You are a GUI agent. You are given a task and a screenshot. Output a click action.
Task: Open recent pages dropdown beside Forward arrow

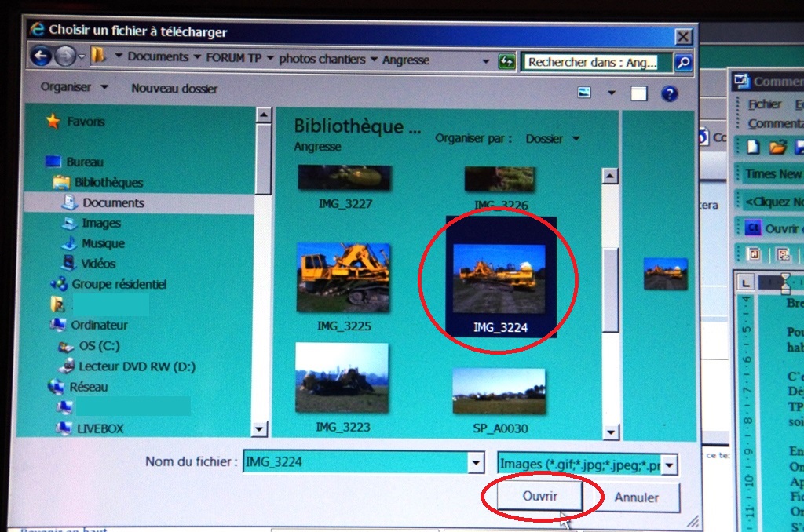point(82,56)
